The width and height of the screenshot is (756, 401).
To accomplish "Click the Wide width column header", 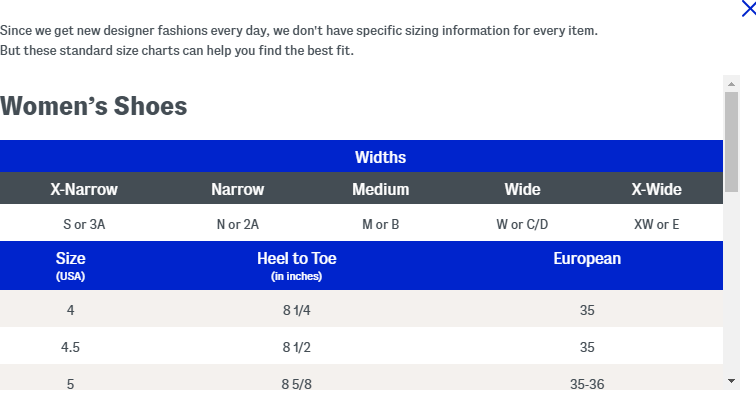I will [522, 189].
